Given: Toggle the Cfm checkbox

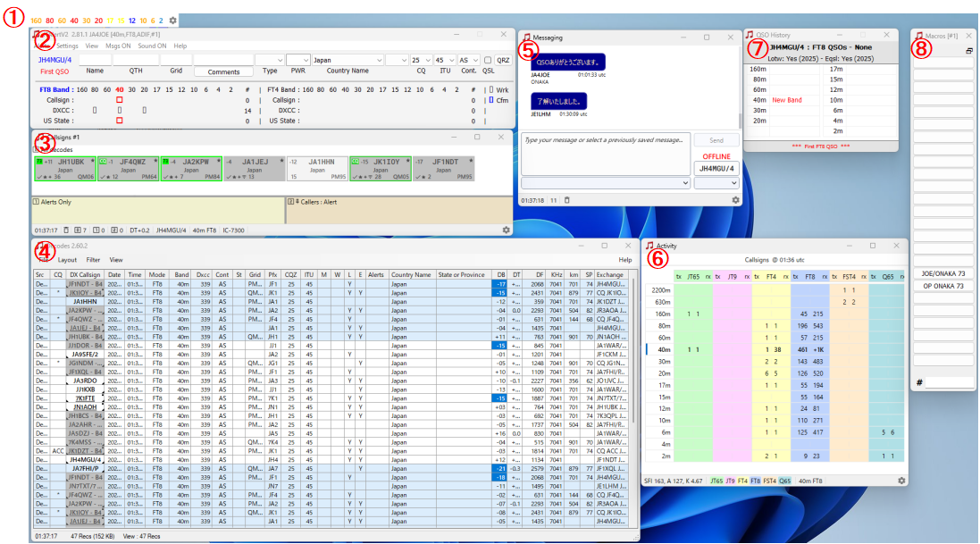Looking at the screenshot, I should click(490, 100).
